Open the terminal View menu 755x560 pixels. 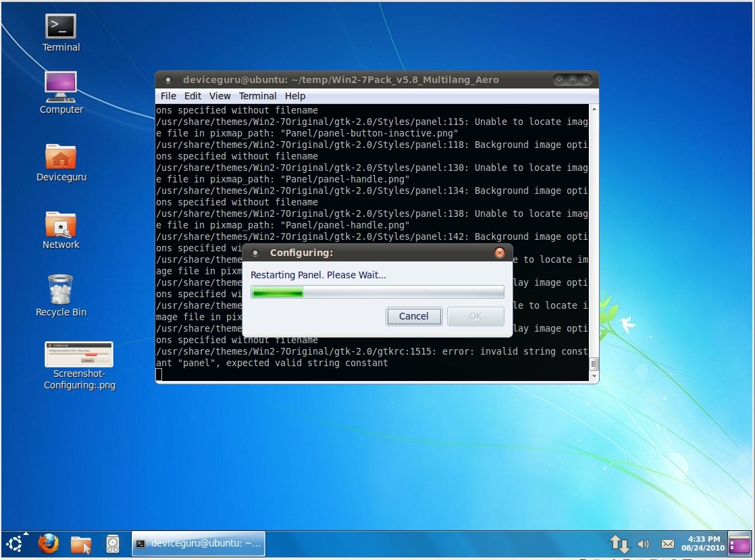[x=219, y=96]
